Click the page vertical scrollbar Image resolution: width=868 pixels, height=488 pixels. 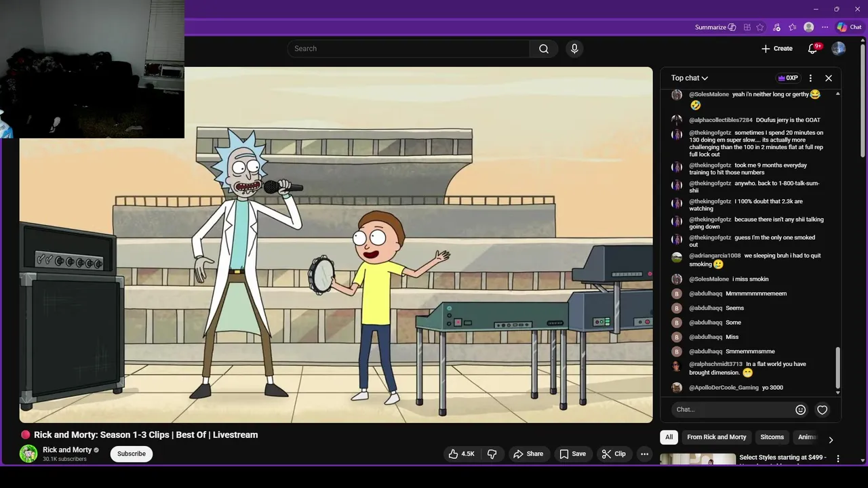coord(864,102)
